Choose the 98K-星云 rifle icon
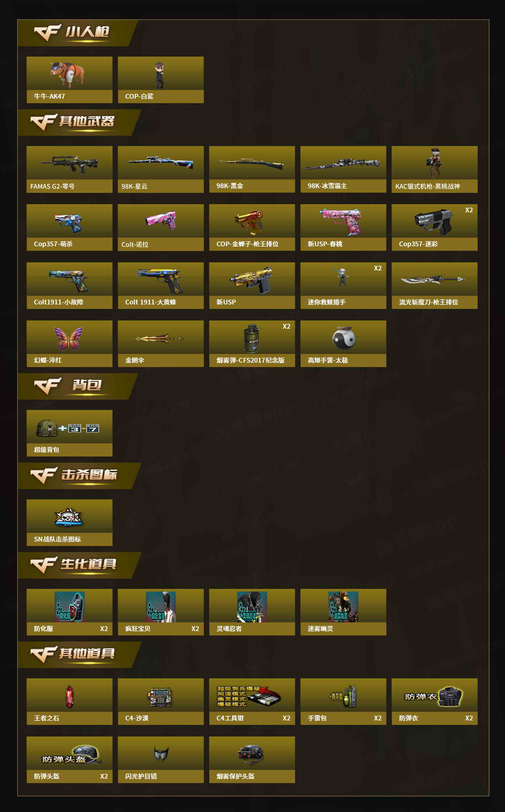 (x=161, y=162)
